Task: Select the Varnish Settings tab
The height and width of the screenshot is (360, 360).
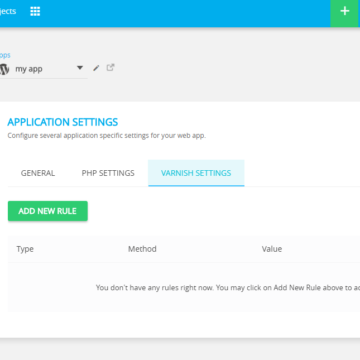Action: (x=196, y=173)
